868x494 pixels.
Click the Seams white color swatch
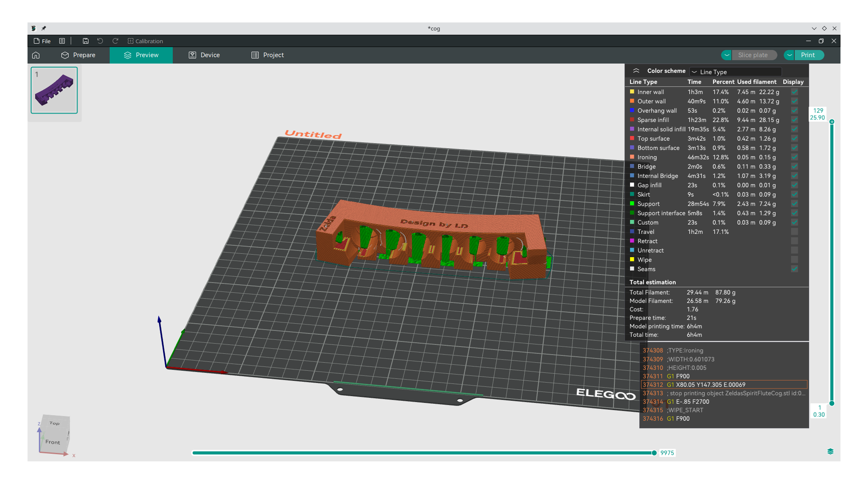coord(632,269)
